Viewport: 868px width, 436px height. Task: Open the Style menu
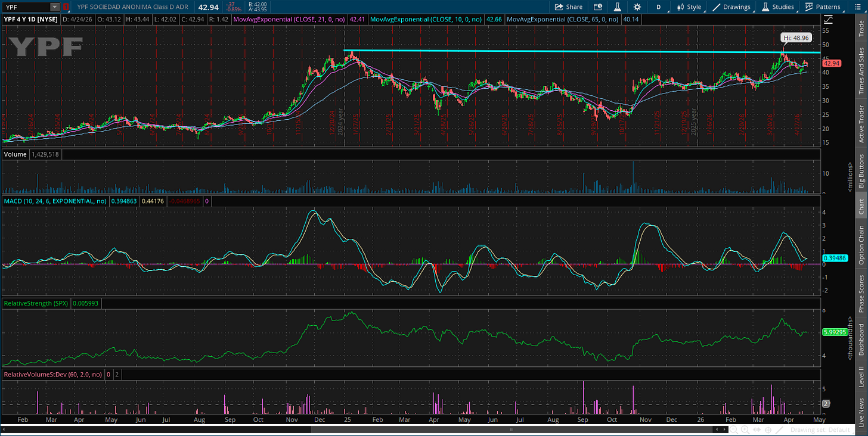[x=689, y=7]
